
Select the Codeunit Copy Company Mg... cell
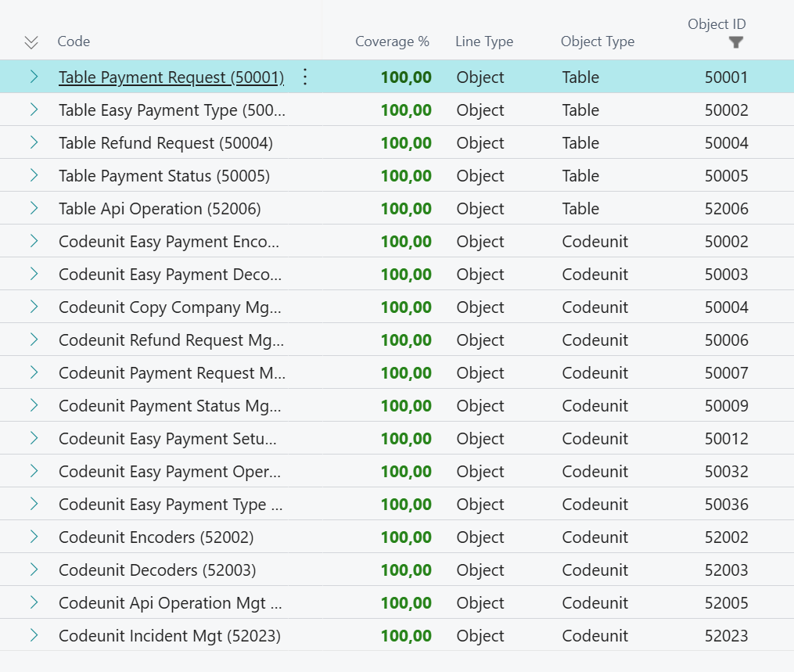point(170,307)
